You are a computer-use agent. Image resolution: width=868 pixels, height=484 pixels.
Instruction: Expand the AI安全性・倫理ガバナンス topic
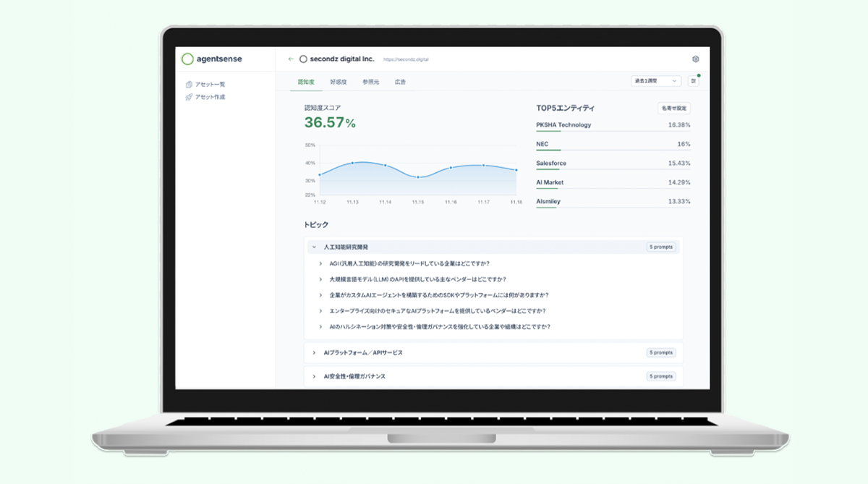click(314, 377)
